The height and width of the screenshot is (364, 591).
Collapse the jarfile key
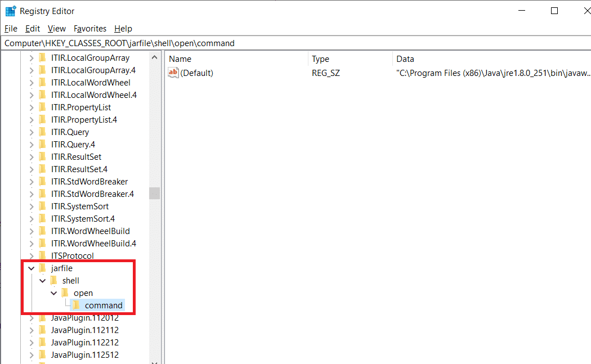click(x=31, y=268)
